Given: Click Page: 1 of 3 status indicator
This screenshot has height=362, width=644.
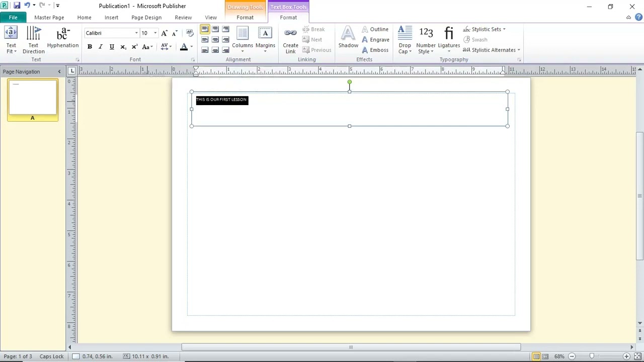Looking at the screenshot, I should click(18, 356).
